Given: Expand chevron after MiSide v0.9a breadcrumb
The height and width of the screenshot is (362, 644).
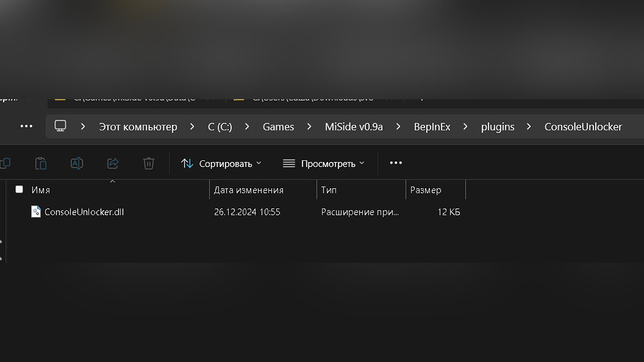Looking at the screenshot, I should pos(398,127).
